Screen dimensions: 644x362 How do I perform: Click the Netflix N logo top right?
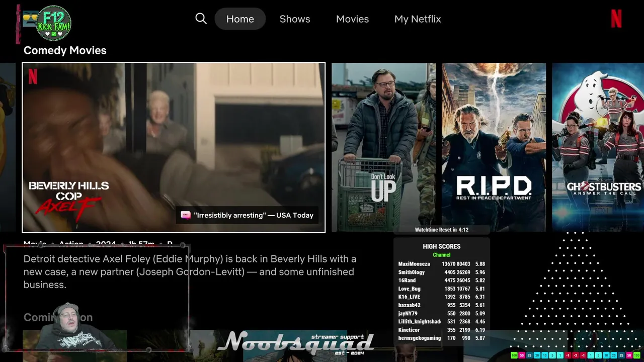point(616,19)
